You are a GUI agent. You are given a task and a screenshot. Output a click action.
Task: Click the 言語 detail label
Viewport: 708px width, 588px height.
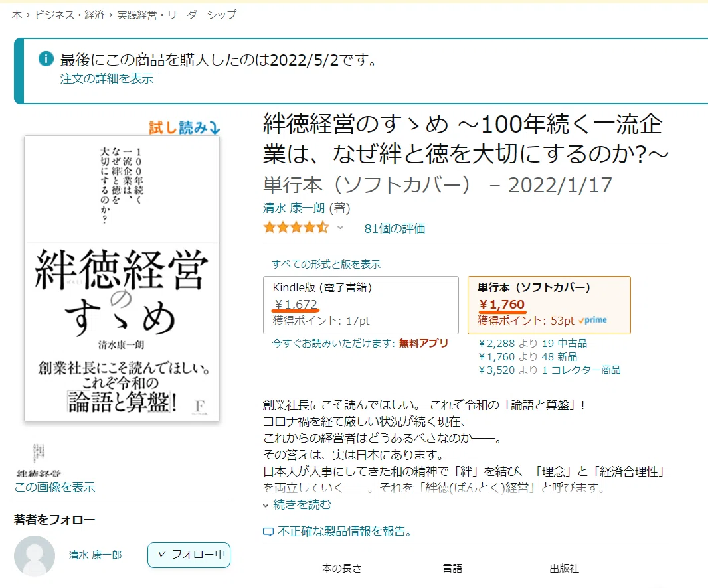(x=452, y=569)
